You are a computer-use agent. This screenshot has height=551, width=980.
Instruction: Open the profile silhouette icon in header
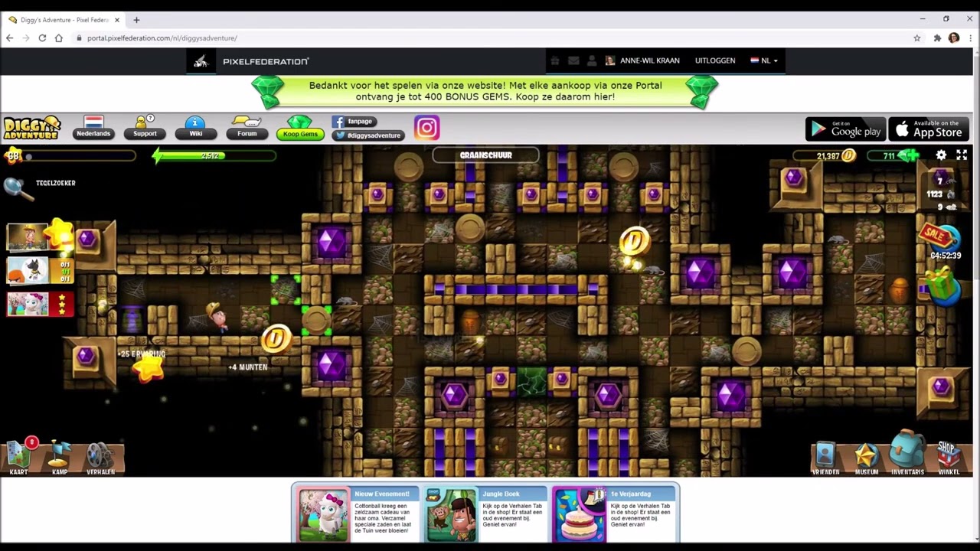(590, 60)
